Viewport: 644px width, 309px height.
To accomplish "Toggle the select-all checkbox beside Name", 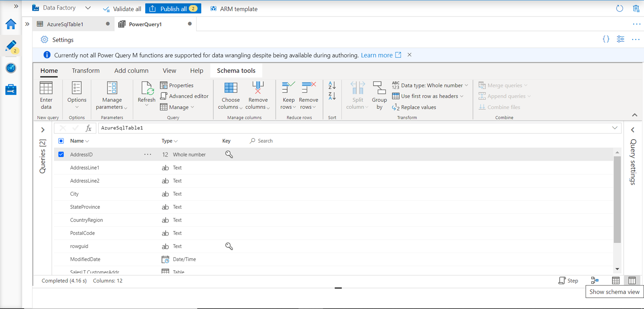I will 61,141.
